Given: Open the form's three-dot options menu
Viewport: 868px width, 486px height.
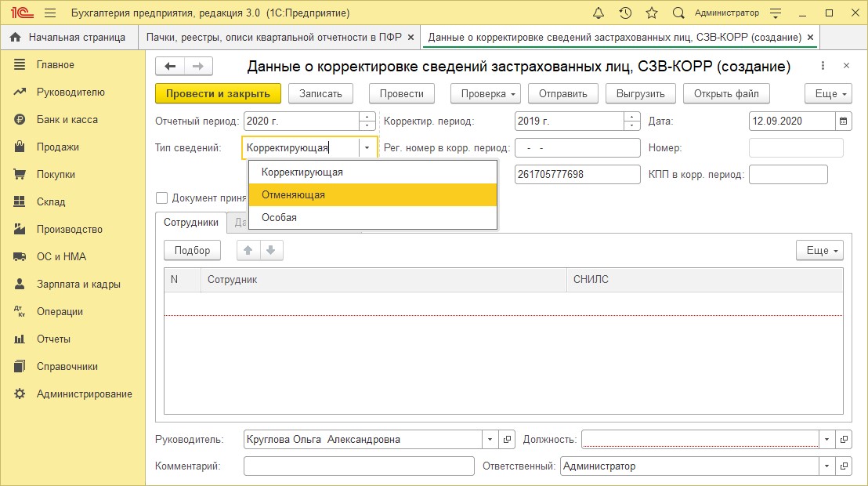Looking at the screenshot, I should click(823, 66).
